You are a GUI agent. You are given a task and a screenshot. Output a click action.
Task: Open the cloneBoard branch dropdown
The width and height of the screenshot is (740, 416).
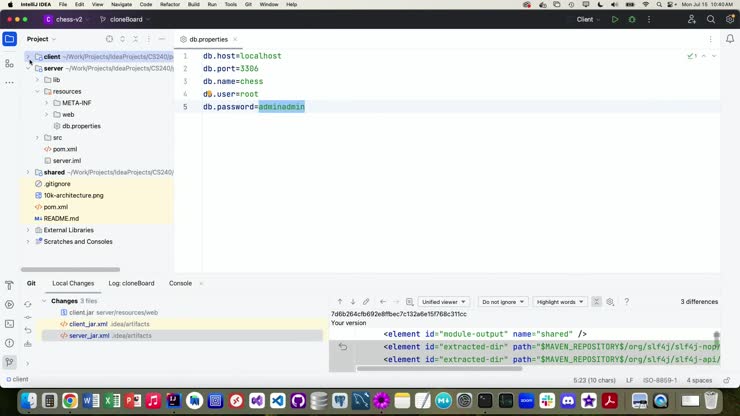[x=125, y=19]
